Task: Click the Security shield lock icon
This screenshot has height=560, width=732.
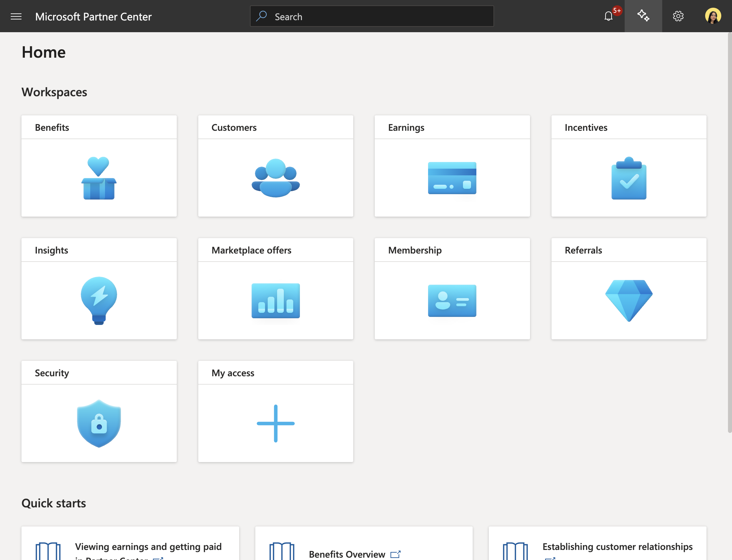Action: [x=99, y=424]
